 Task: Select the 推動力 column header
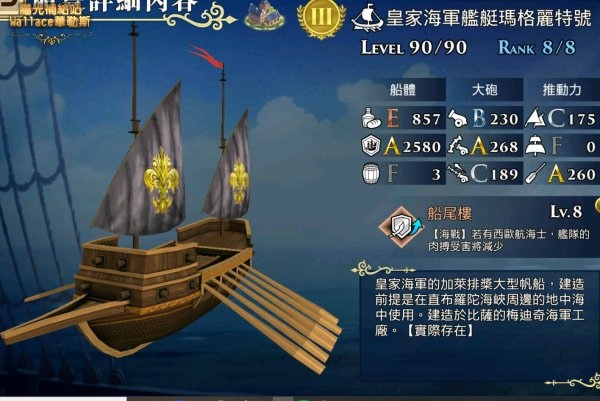(x=562, y=90)
